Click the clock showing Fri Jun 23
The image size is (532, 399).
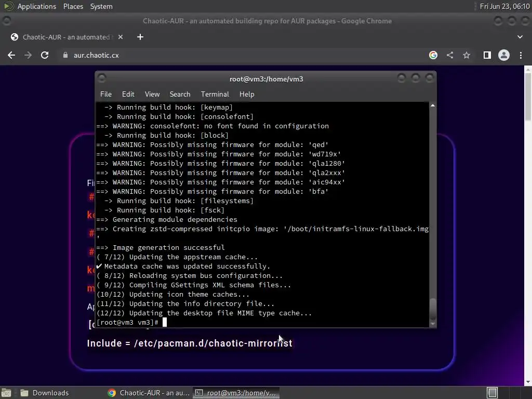coord(504,6)
